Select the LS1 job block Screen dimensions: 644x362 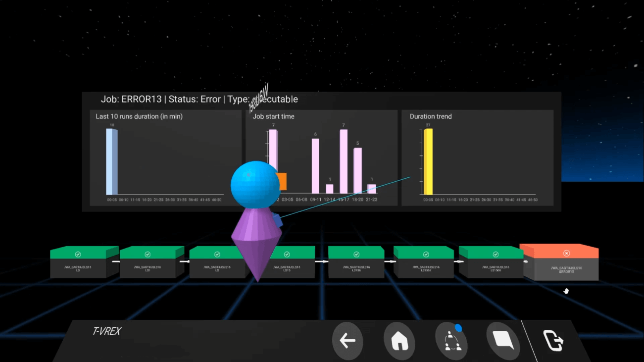coord(148,268)
